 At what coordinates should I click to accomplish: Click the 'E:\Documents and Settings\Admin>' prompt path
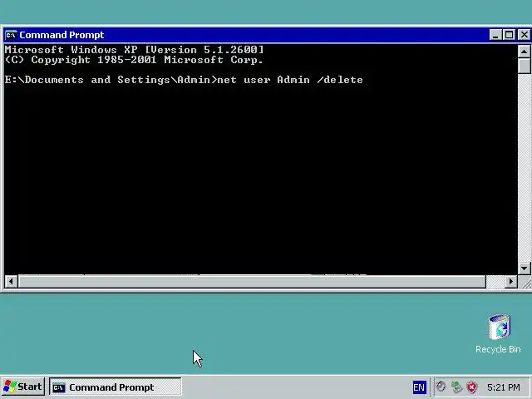[x=111, y=80]
